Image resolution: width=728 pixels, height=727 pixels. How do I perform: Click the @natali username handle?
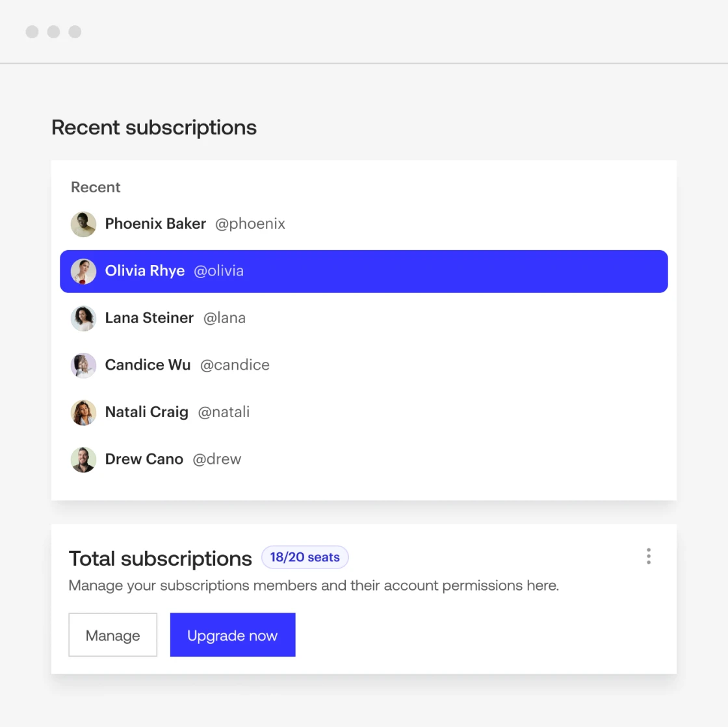coord(224,412)
